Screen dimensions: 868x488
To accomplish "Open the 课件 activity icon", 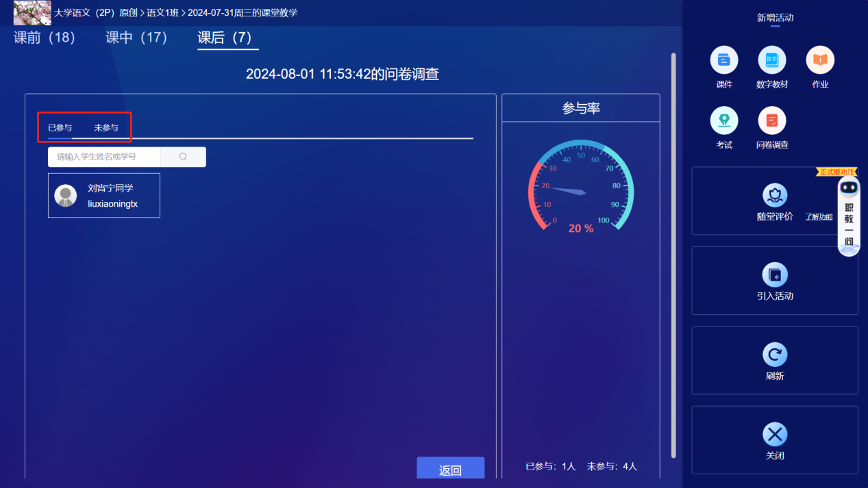I will coord(724,60).
